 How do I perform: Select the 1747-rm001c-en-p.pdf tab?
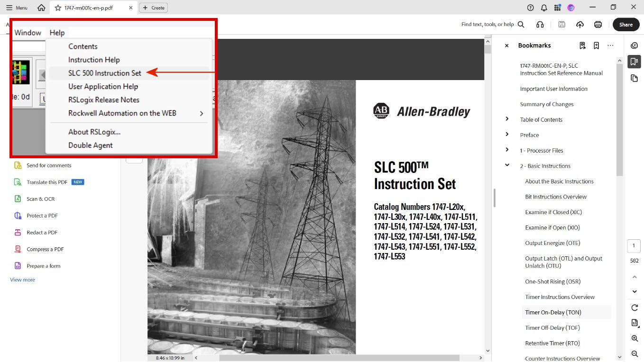coord(93,8)
